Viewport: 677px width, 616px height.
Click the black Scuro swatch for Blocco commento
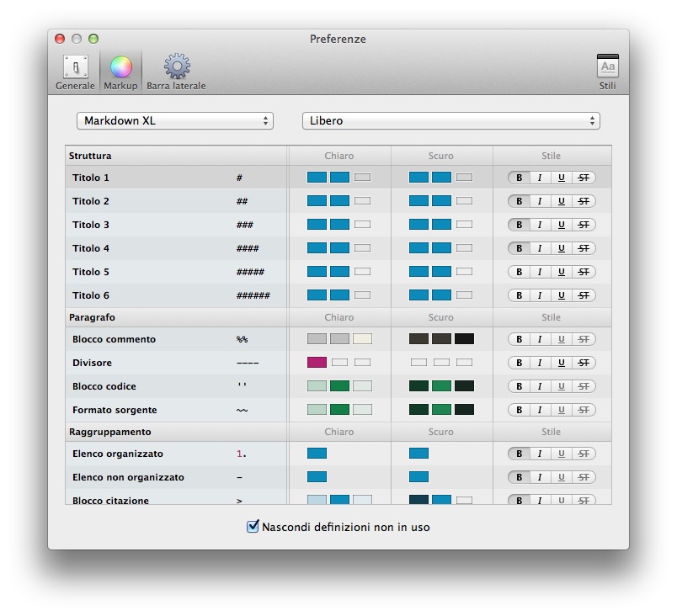464,339
